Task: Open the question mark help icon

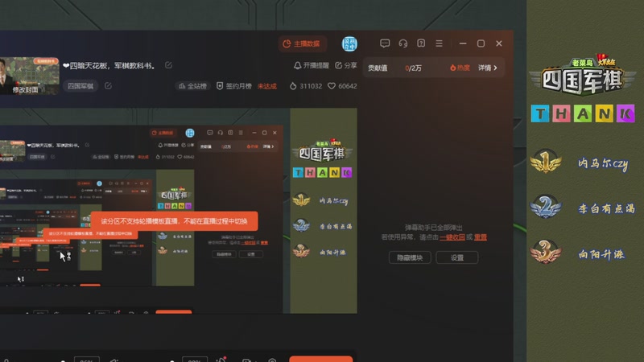Action: 421,43
